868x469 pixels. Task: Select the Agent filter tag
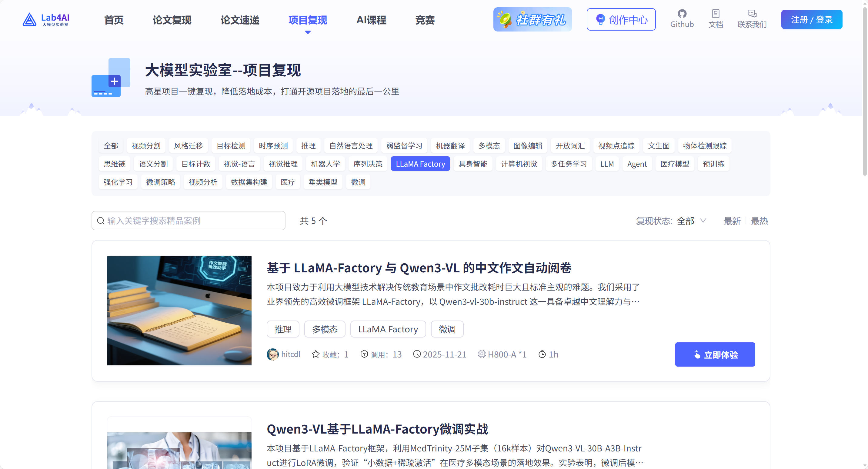click(x=637, y=164)
